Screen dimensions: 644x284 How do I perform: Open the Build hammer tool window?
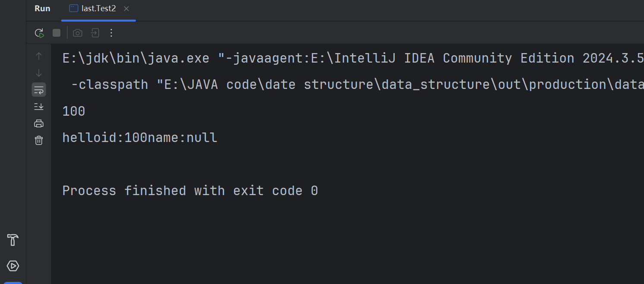(13, 240)
